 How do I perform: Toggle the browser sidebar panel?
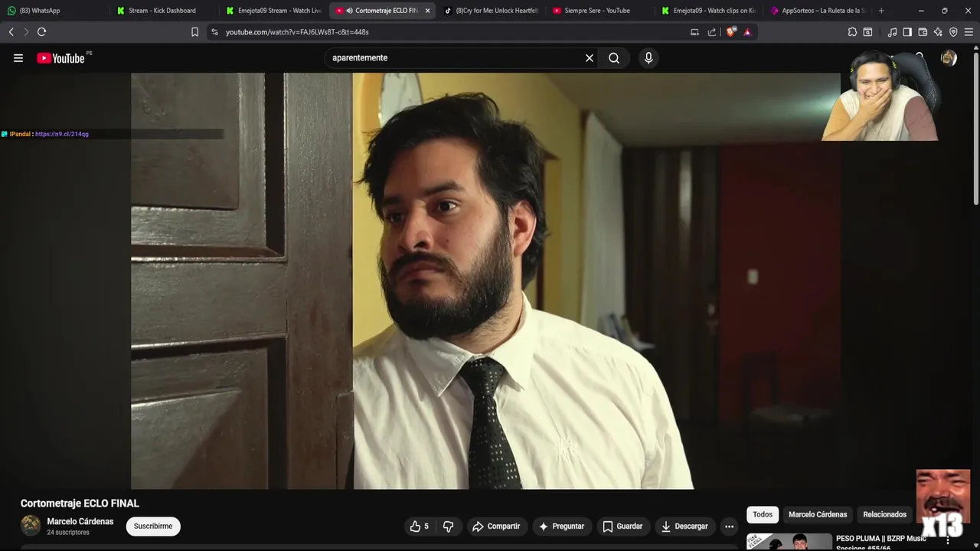tap(907, 32)
